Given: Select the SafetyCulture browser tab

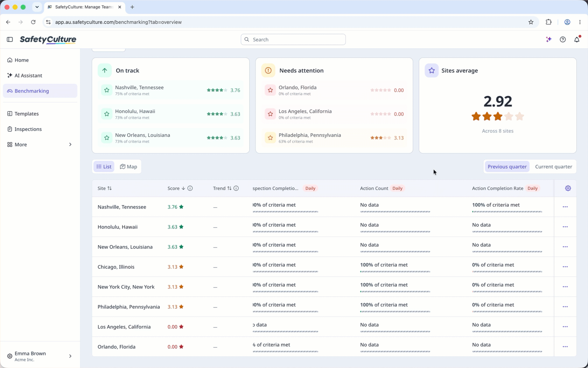Looking at the screenshot, I should (x=84, y=7).
